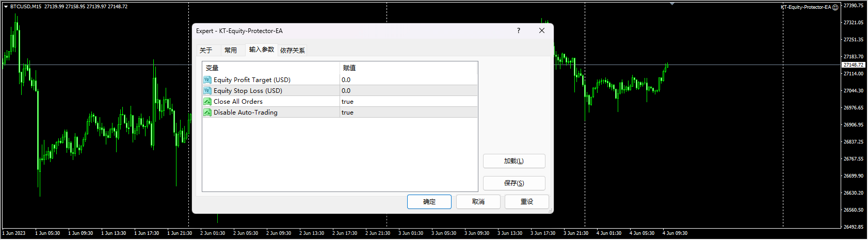Click the Disable Auto-Trading boolean icon
Viewport: 868px width, 240px height.
coord(207,113)
